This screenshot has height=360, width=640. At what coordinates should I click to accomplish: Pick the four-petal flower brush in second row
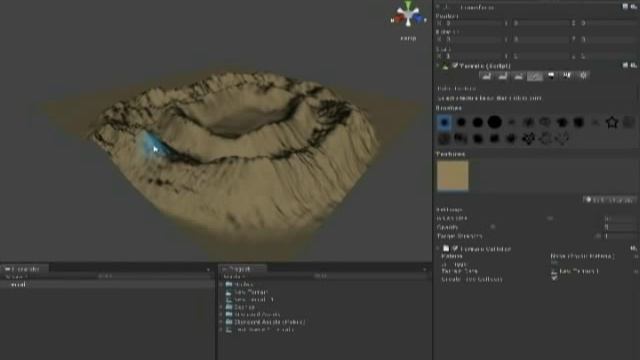(528, 139)
